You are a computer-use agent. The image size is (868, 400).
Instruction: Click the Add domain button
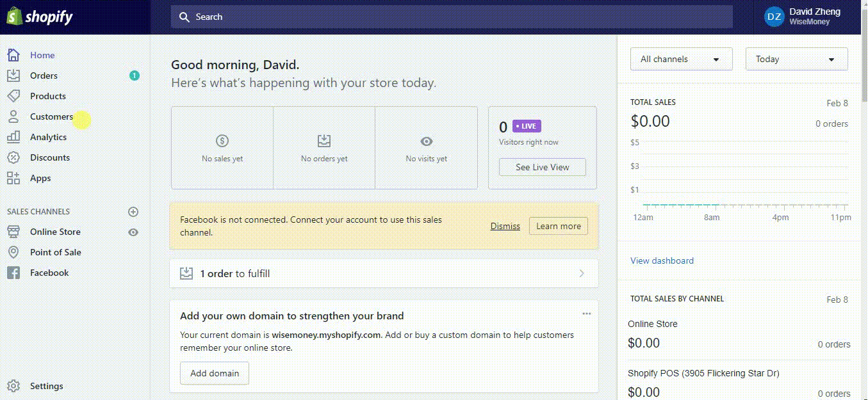coord(215,373)
